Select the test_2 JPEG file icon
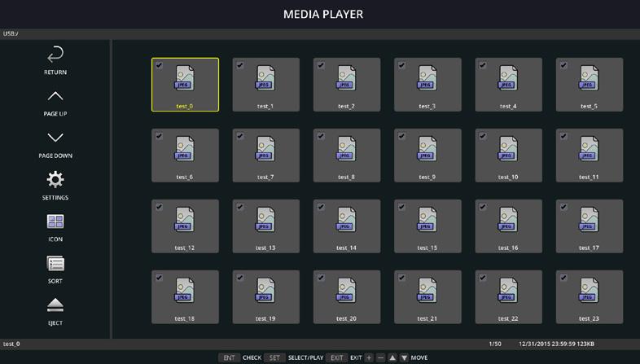 346,78
